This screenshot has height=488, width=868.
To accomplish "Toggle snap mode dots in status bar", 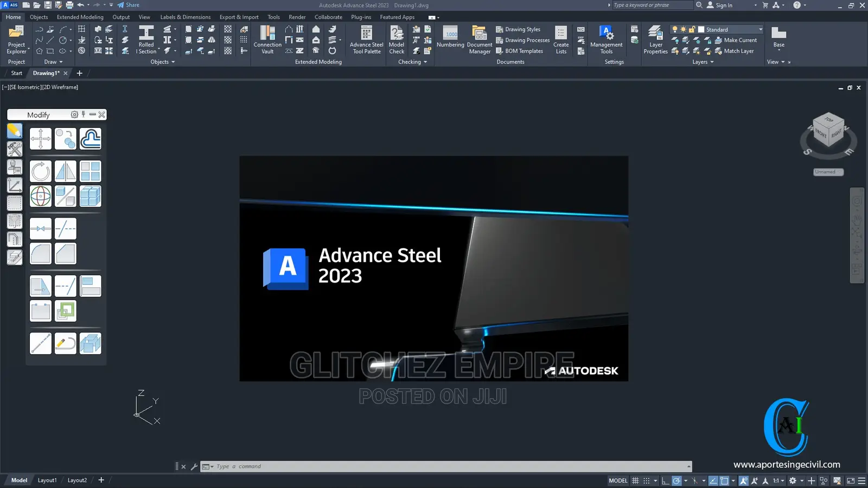I will pyautogui.click(x=647, y=480).
